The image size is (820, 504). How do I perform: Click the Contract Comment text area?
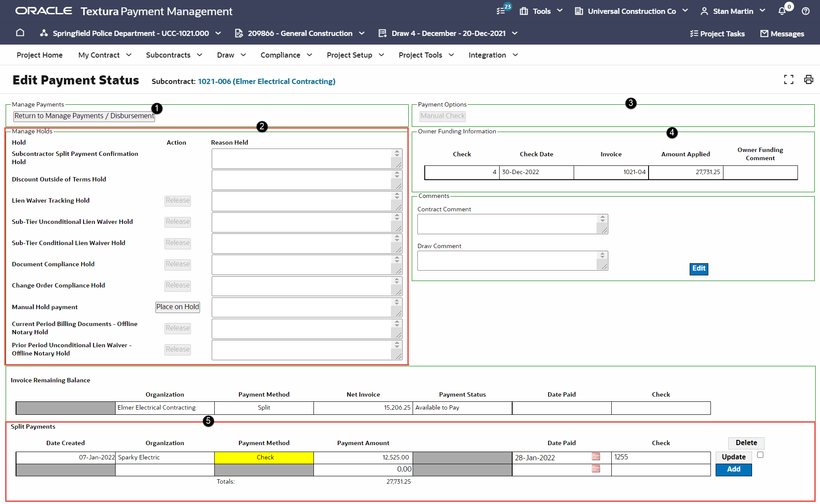coord(513,224)
